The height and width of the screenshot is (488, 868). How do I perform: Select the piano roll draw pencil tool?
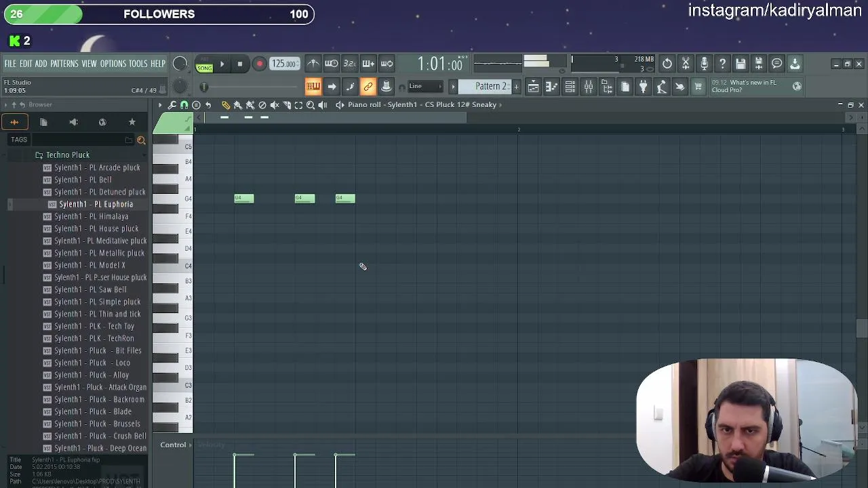point(226,105)
